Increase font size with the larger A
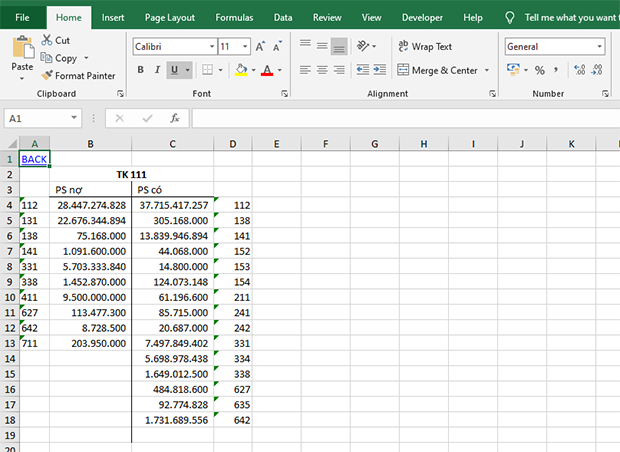The width and height of the screenshot is (620, 452). click(x=260, y=47)
